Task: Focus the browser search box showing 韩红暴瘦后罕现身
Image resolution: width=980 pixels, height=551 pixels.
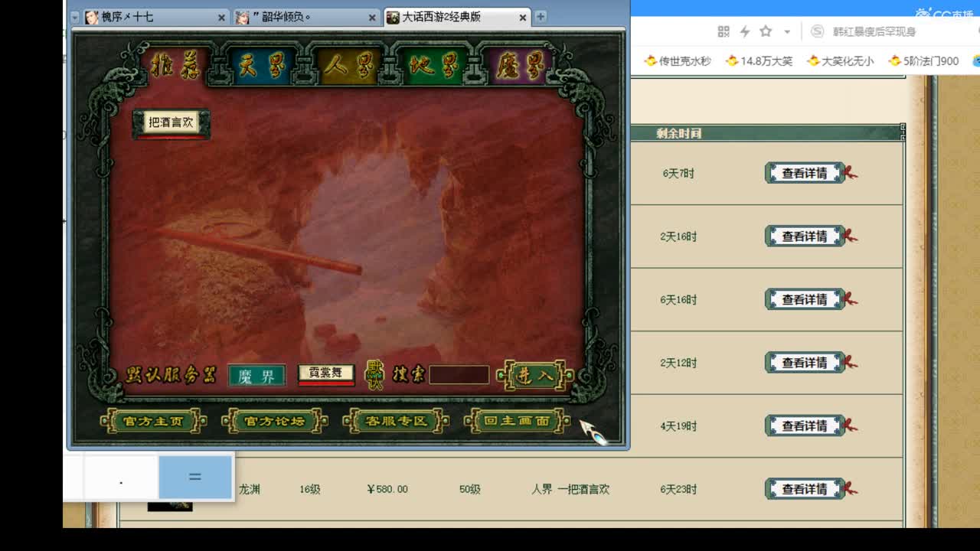Action: pyautogui.click(x=874, y=31)
